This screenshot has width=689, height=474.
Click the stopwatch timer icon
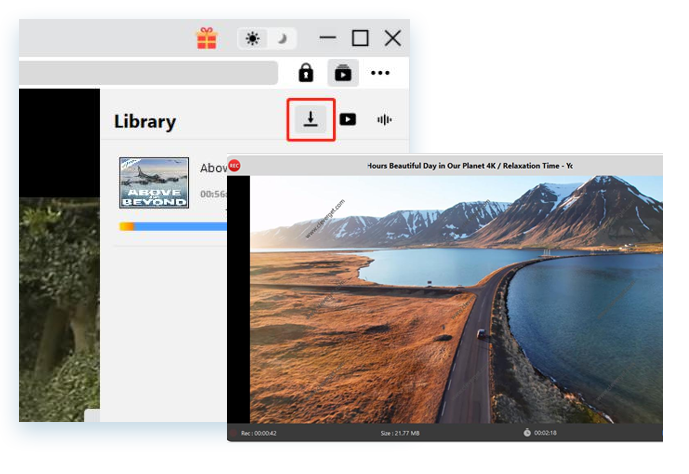click(526, 433)
